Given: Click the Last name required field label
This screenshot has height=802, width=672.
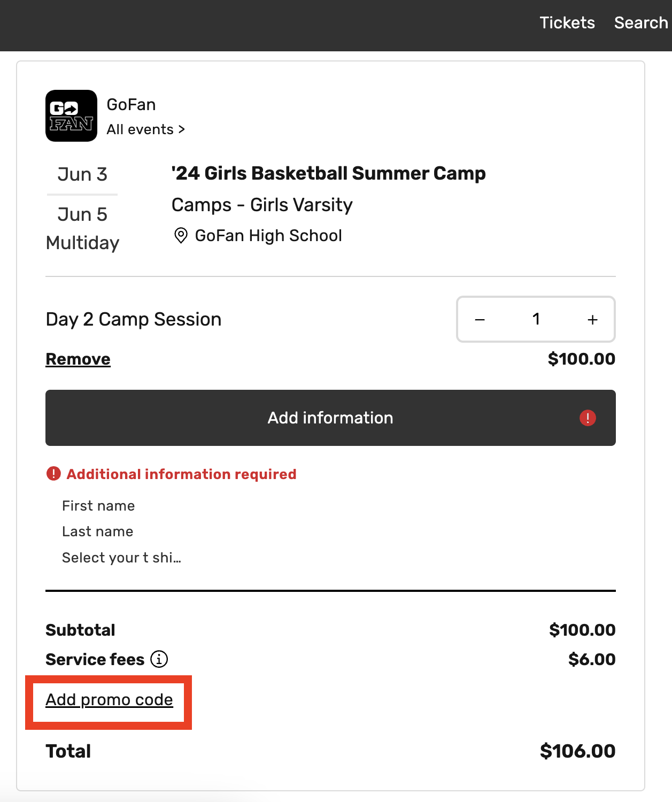Looking at the screenshot, I should (97, 531).
